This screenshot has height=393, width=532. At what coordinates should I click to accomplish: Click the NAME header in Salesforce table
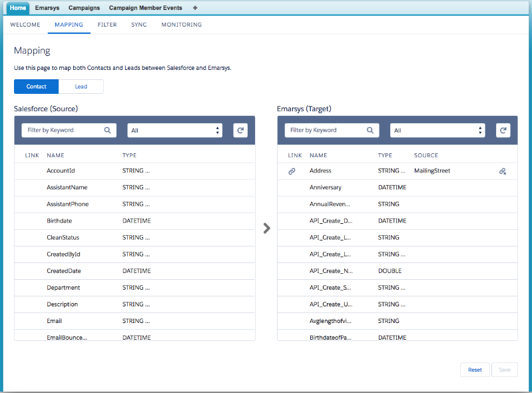pyautogui.click(x=55, y=155)
